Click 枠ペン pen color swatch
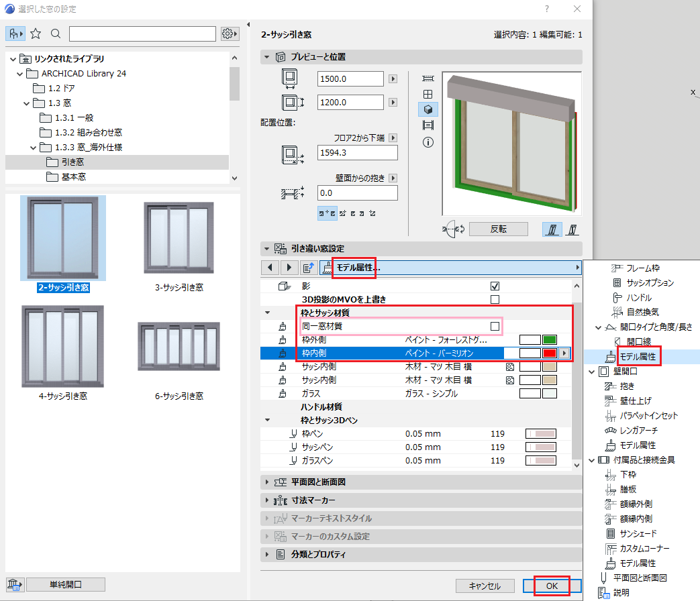 (x=541, y=434)
